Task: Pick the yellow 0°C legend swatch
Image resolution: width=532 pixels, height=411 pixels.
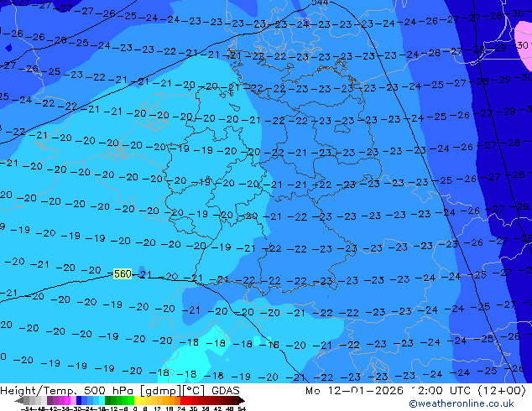Action: coord(138,400)
